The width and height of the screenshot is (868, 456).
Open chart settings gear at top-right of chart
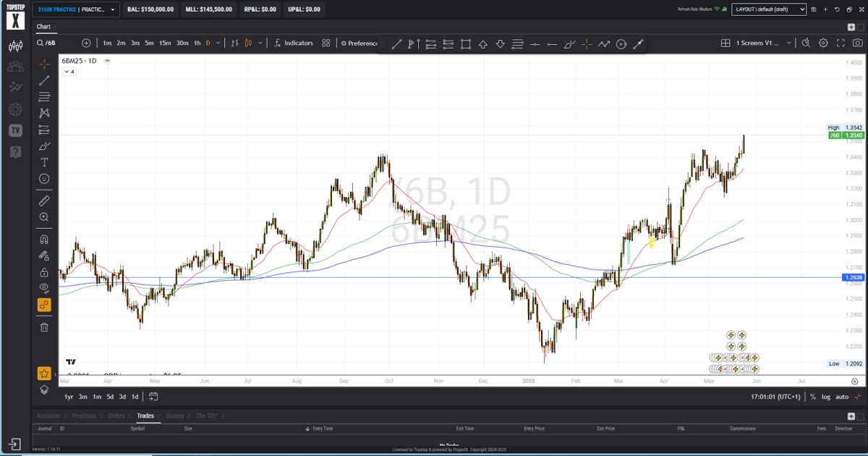pos(823,43)
